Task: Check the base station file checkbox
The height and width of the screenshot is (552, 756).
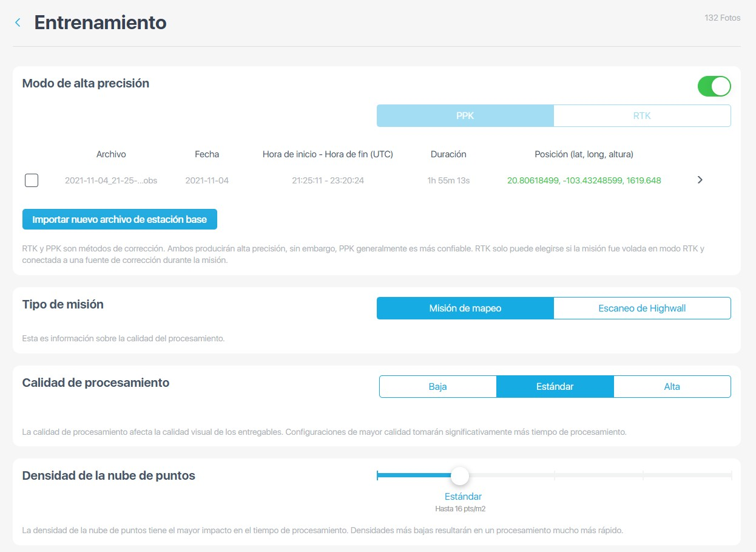Action: [32, 180]
